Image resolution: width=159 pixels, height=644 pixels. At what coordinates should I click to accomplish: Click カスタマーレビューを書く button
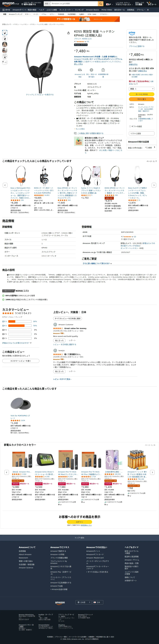[x=21, y=361]
